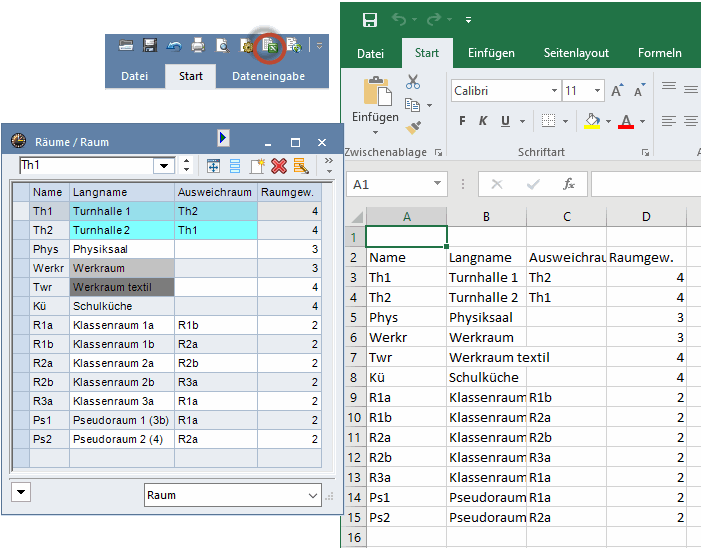Open Dateneingabe tab in Untis
The image size is (701, 548).
pos(268,76)
